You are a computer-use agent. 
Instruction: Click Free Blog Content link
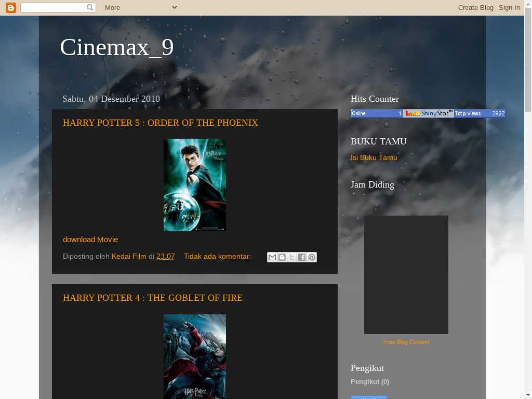coord(406,342)
